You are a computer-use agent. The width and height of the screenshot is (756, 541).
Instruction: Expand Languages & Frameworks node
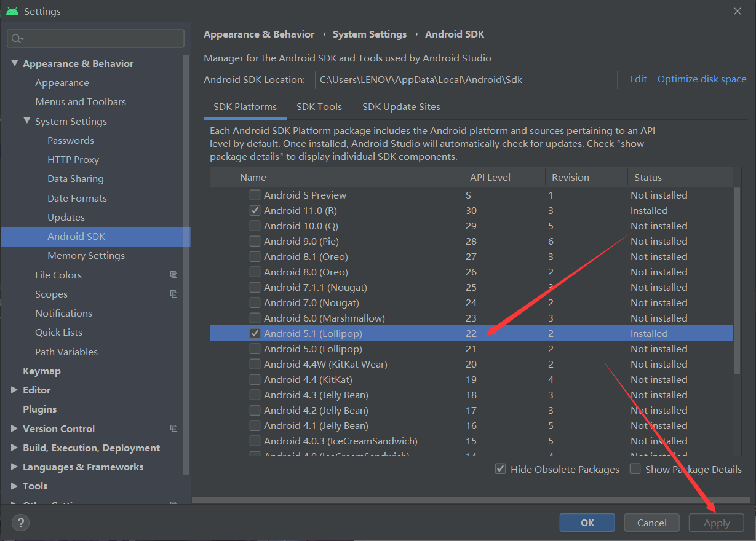point(15,467)
